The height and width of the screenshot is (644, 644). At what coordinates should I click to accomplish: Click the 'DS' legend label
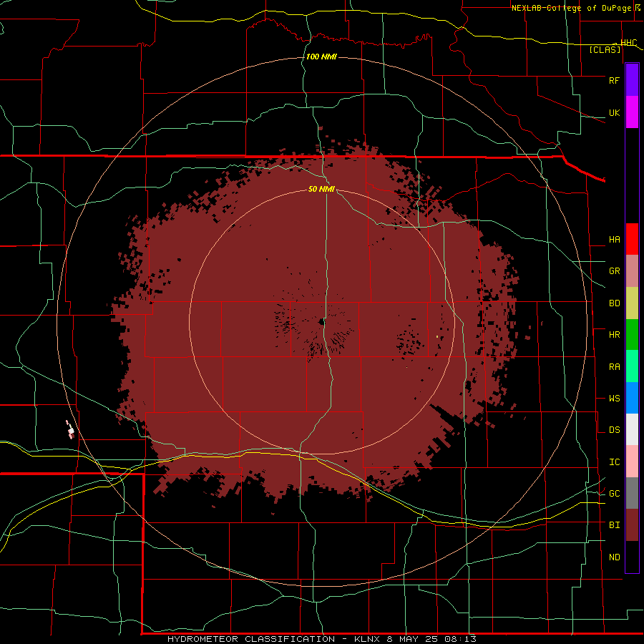tap(614, 430)
